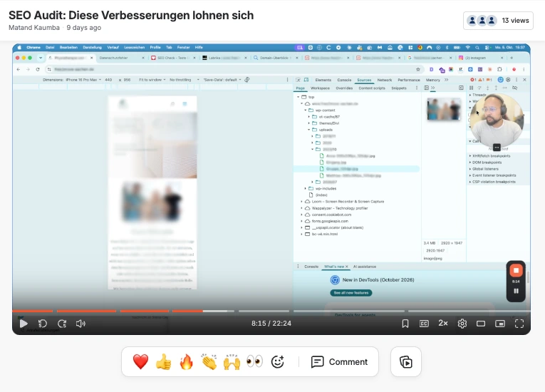Toggle closed captions (CC)

click(424, 324)
